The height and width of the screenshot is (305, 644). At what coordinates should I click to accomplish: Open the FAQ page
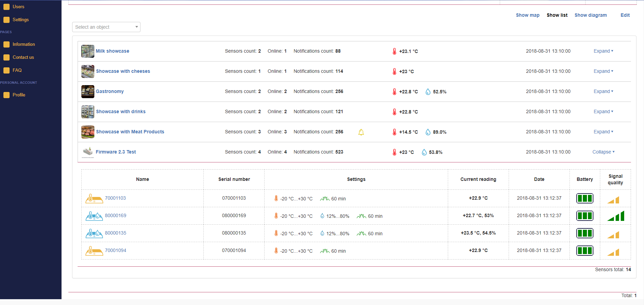(x=17, y=70)
